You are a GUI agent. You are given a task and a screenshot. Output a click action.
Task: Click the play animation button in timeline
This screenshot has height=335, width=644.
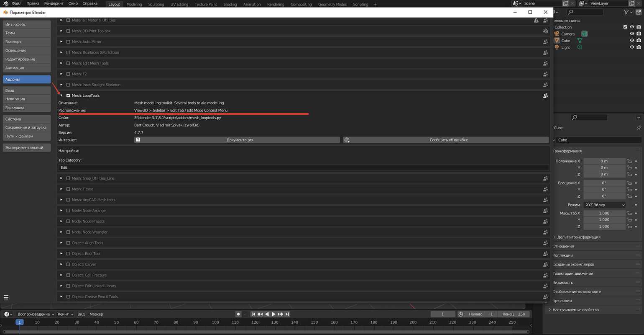(273, 314)
